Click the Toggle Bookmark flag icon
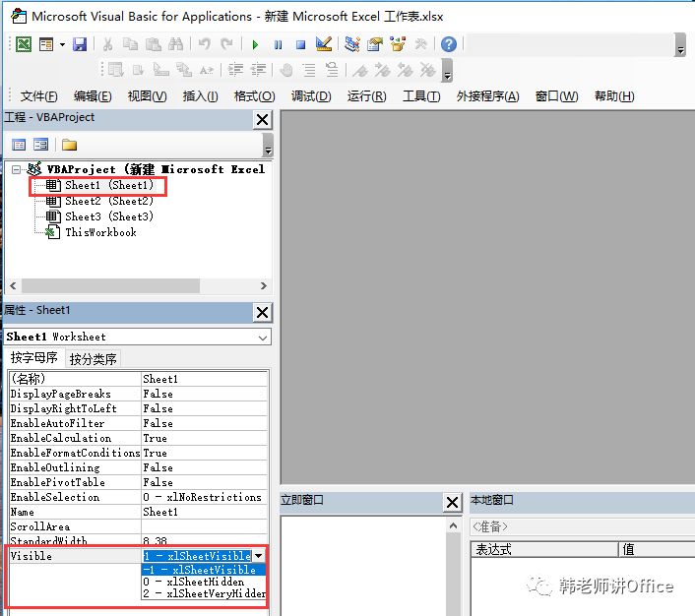 360,70
